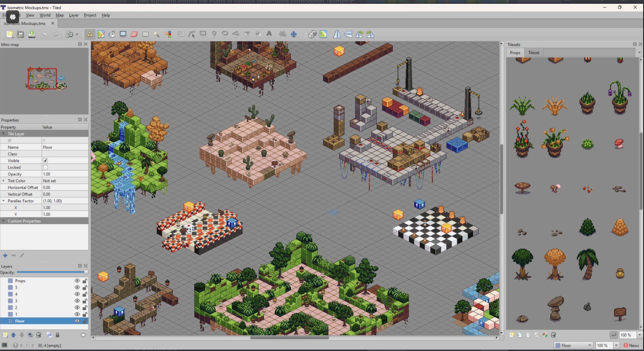Click the blue pan/move arrows icon
Image resolution: width=644 pixels, height=351 pixels.
pyautogui.click(x=294, y=34)
